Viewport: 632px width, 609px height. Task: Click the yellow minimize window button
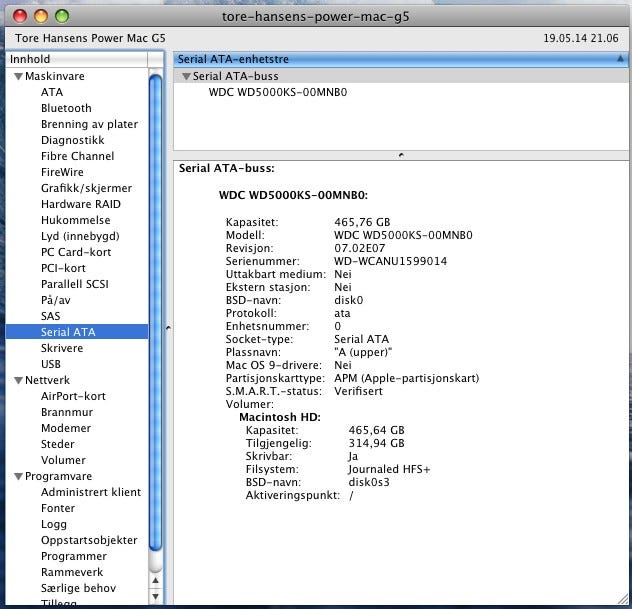pyautogui.click(x=41, y=17)
